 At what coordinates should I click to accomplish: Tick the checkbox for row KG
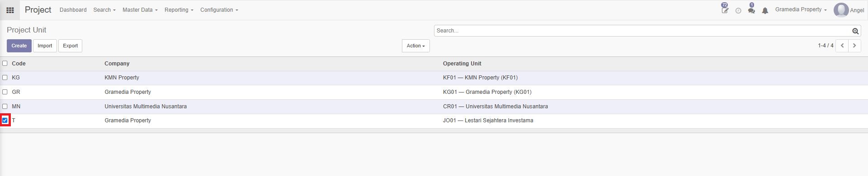(x=5, y=78)
